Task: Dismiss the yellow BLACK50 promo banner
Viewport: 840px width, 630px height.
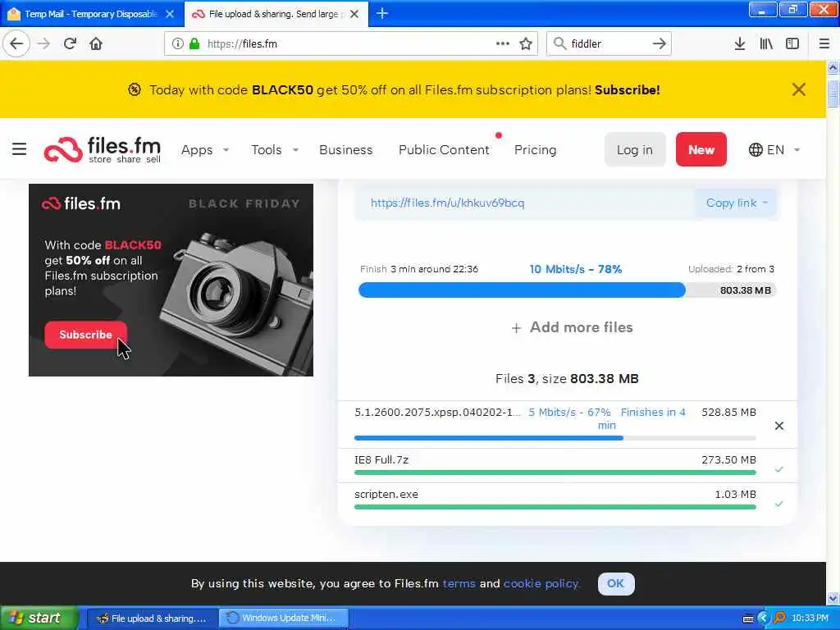Action: tap(799, 89)
